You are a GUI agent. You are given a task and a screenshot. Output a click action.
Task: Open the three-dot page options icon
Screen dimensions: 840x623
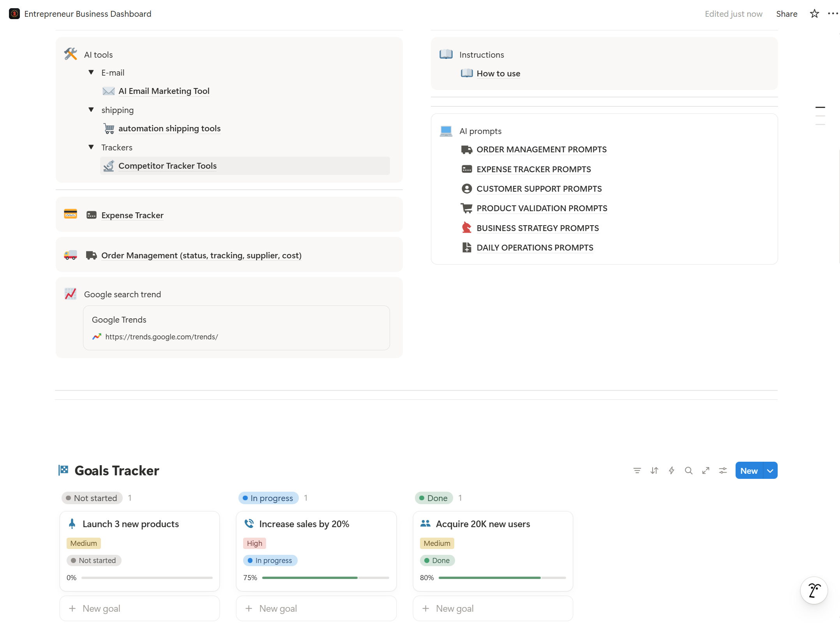coord(833,14)
